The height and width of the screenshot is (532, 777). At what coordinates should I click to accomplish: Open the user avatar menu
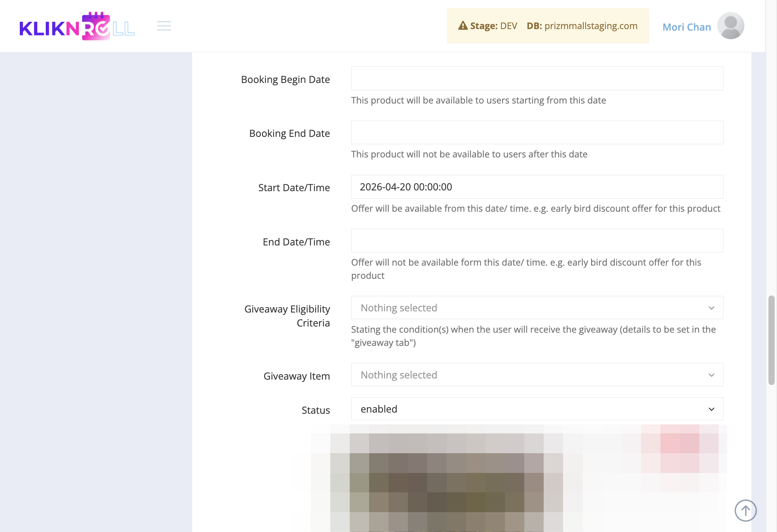pos(730,26)
